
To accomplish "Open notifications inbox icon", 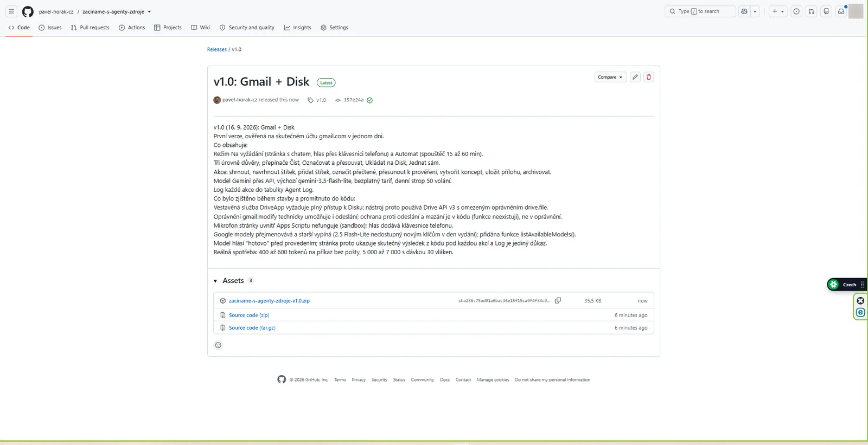I will coord(841,11).
